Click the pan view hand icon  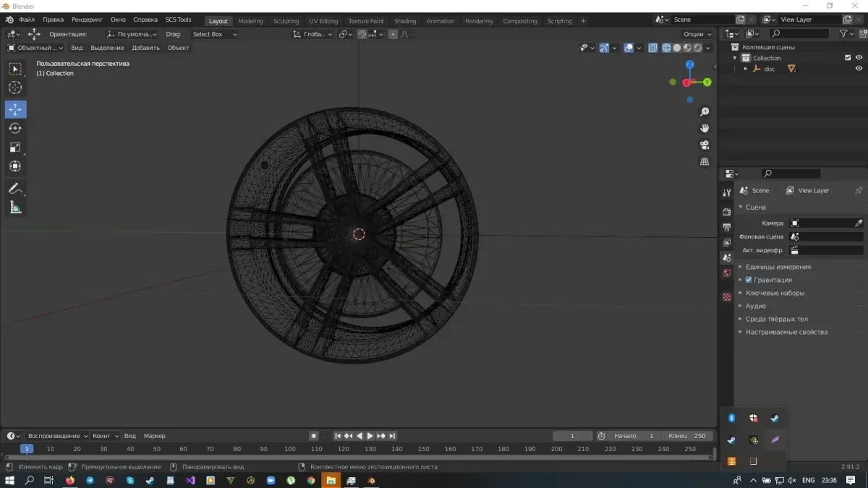pyautogui.click(x=705, y=128)
